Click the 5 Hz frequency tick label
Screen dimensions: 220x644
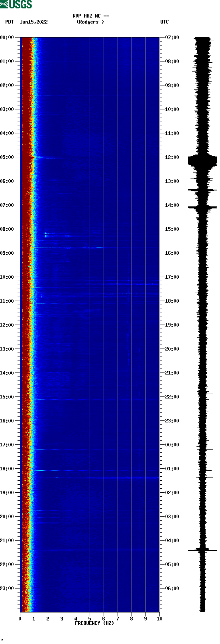[x=90, y=619]
